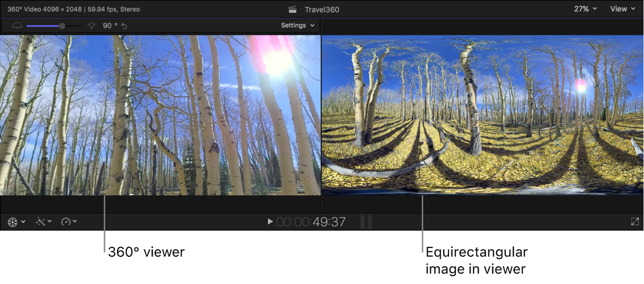644x284 pixels.
Task: Click the 90° field-of-view value
Action: (109, 25)
